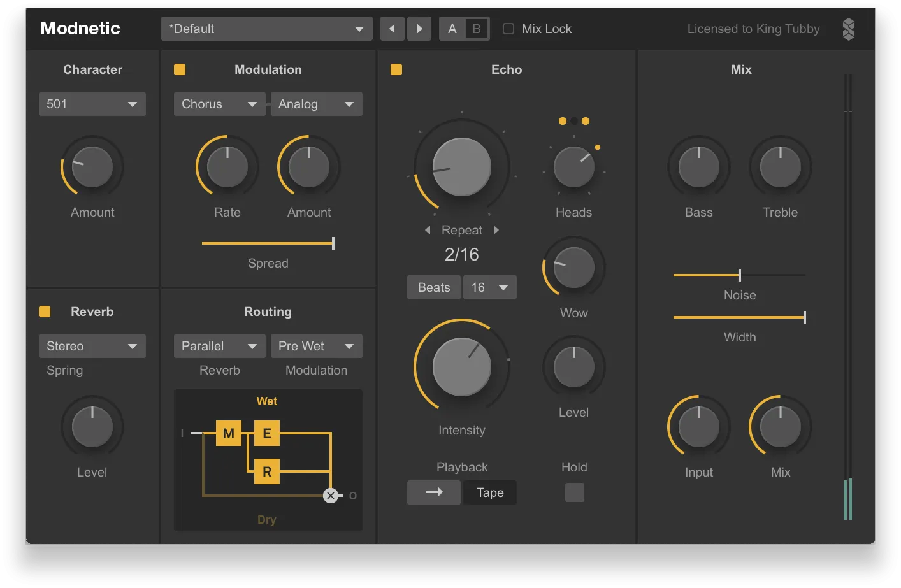
Task: Click the forward playback arrow button
Action: [x=434, y=492]
